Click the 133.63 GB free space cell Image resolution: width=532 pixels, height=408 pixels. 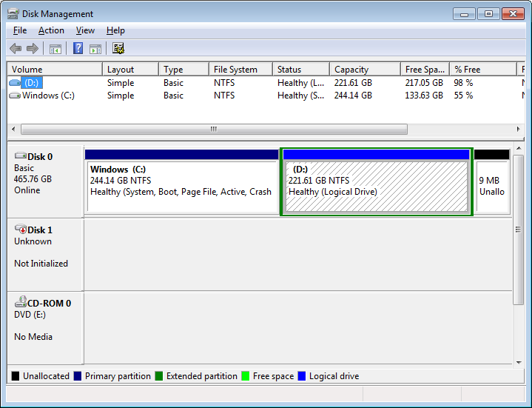click(x=424, y=96)
